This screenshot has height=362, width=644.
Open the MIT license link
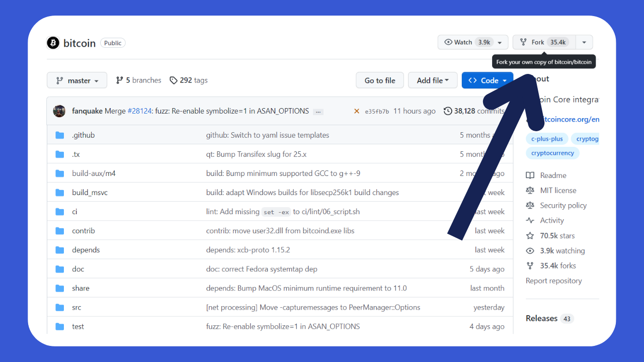558,191
